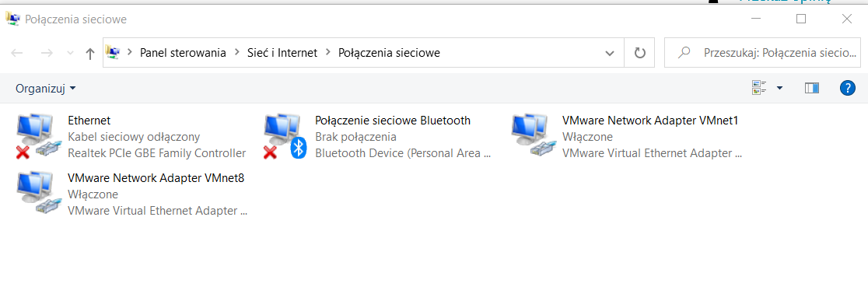Expand the view options dropdown arrow
This screenshot has height=301, width=868.
(x=780, y=88)
